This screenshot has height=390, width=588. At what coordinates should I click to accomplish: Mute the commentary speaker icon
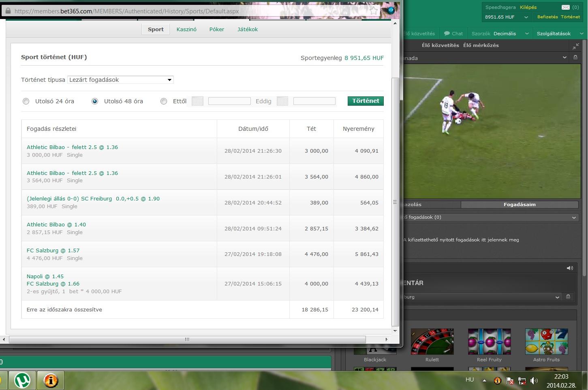tap(570, 268)
